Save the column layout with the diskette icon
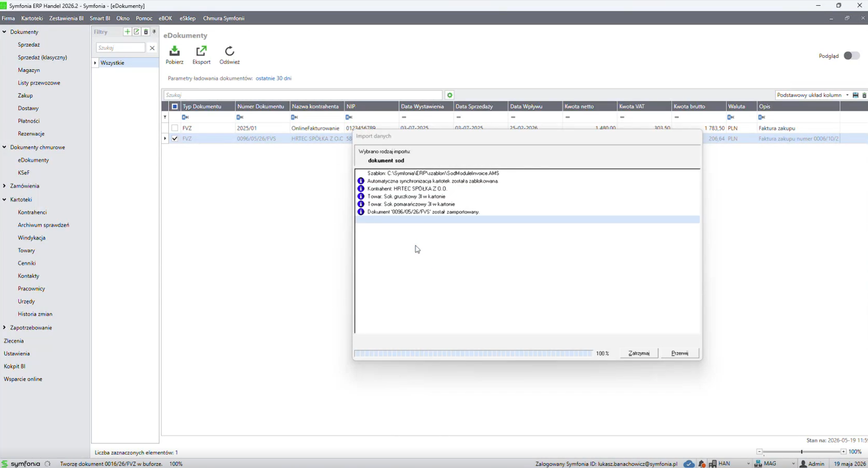 pyautogui.click(x=855, y=95)
